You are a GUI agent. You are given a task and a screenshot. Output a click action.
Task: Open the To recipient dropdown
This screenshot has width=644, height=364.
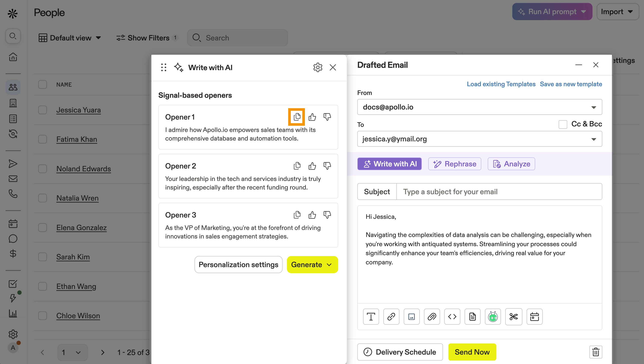[594, 139]
